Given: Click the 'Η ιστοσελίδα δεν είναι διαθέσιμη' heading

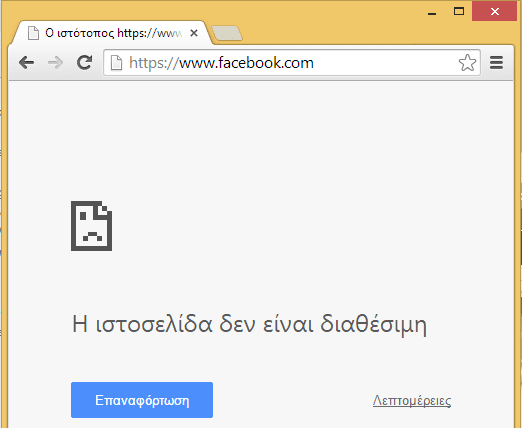Looking at the screenshot, I should [249, 324].
